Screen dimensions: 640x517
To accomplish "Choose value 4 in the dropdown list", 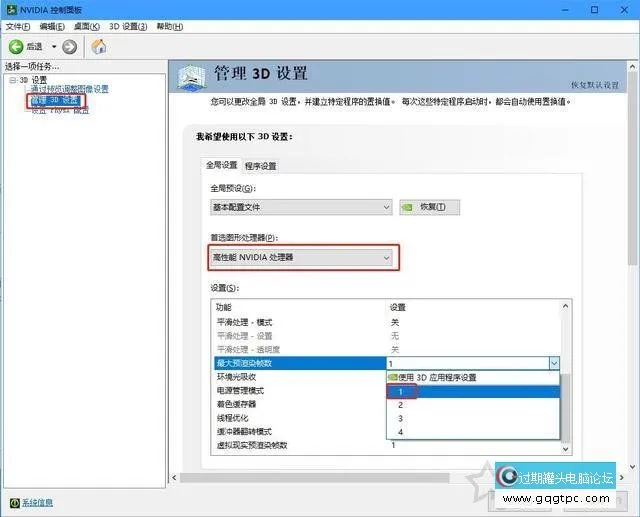I will tap(473, 432).
